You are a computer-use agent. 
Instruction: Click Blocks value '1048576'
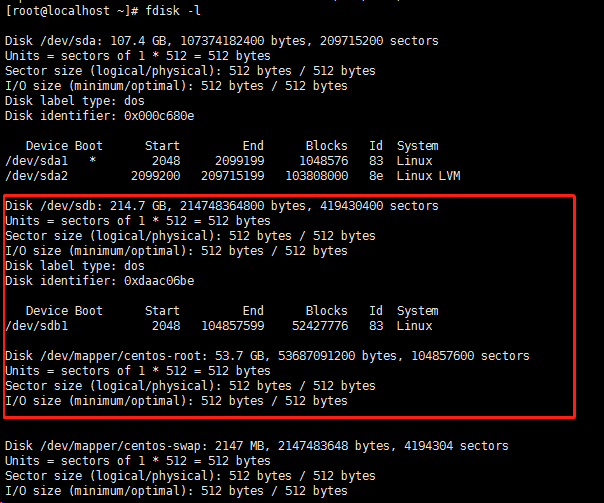pos(324,161)
